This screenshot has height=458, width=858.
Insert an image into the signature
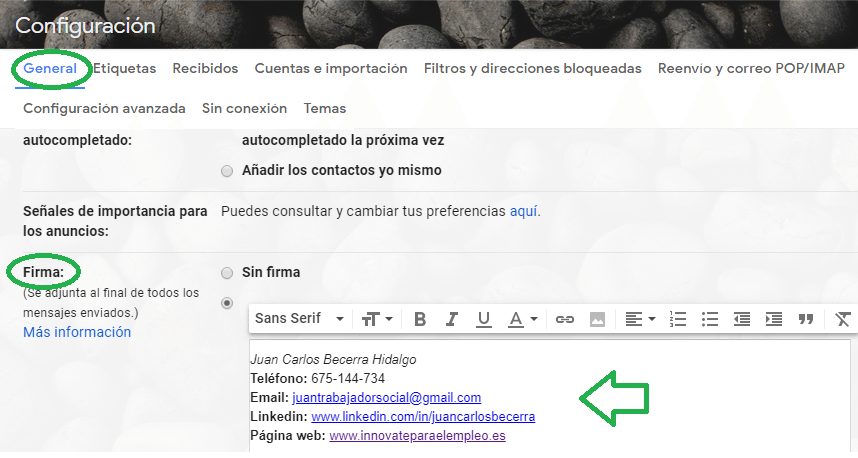(x=598, y=319)
